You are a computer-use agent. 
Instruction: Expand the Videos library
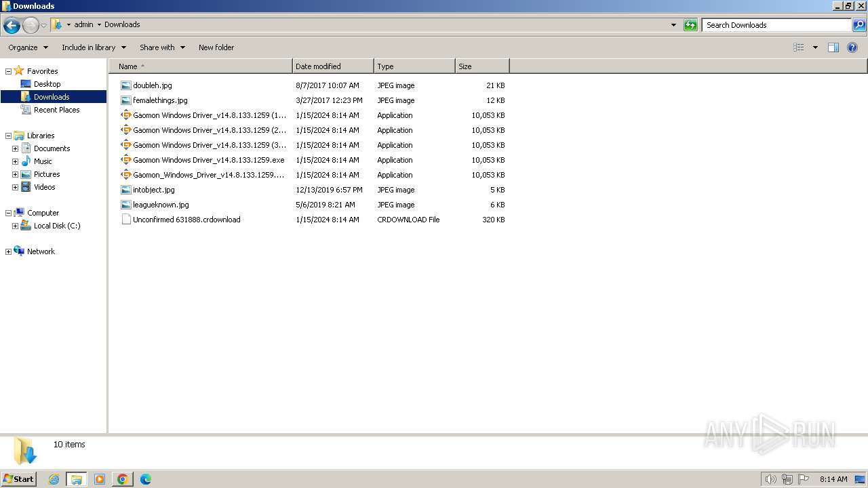[x=15, y=187]
